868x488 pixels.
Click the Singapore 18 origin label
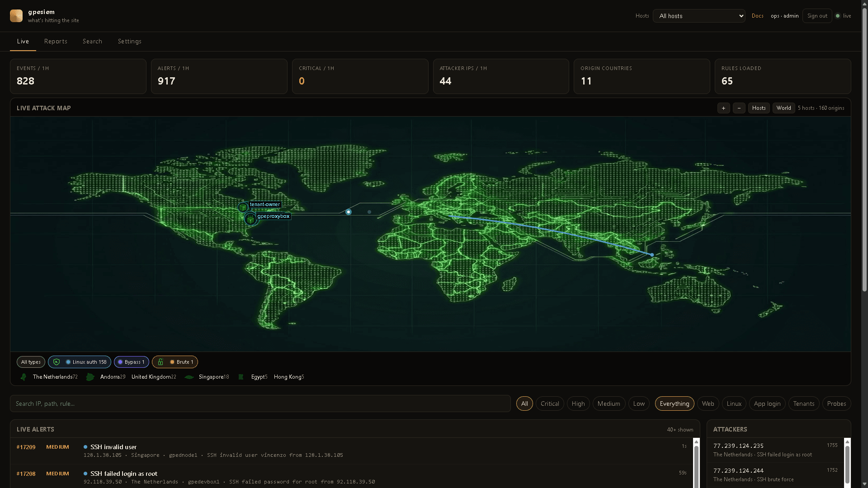[x=214, y=377]
